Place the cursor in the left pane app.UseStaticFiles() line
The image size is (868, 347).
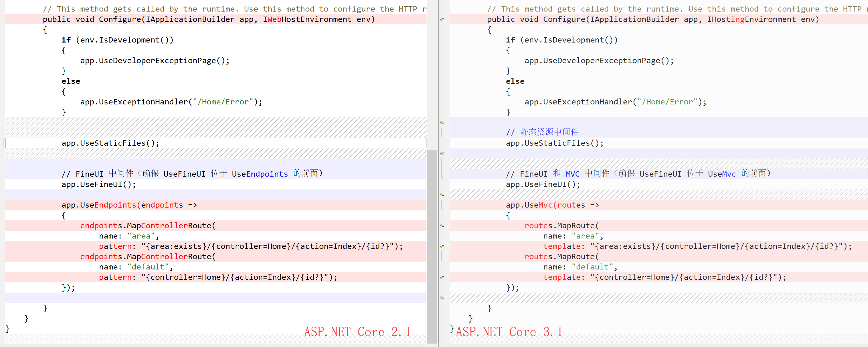[x=216, y=143]
